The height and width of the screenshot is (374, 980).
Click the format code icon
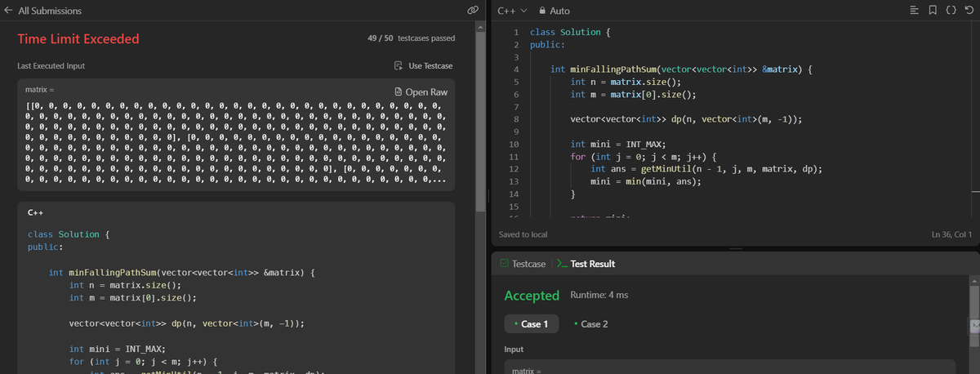pos(915,11)
